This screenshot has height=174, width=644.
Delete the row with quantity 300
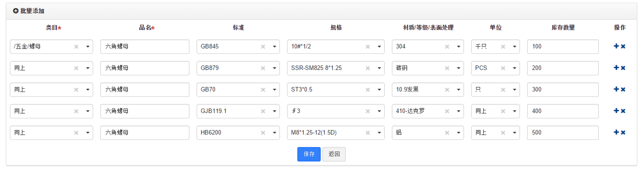pos(623,89)
